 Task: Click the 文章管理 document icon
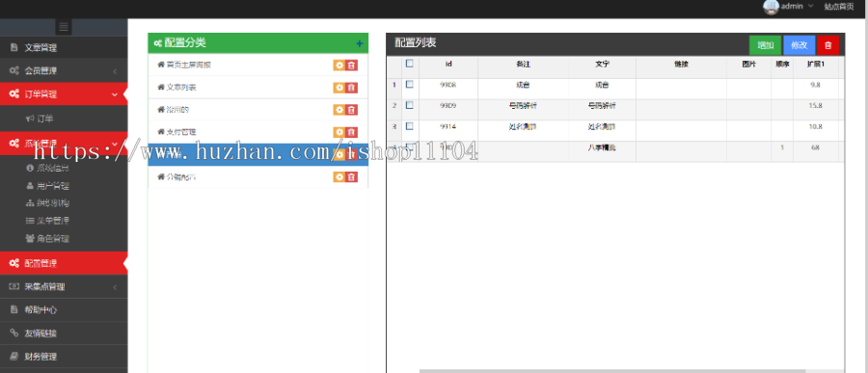pyautogui.click(x=14, y=47)
